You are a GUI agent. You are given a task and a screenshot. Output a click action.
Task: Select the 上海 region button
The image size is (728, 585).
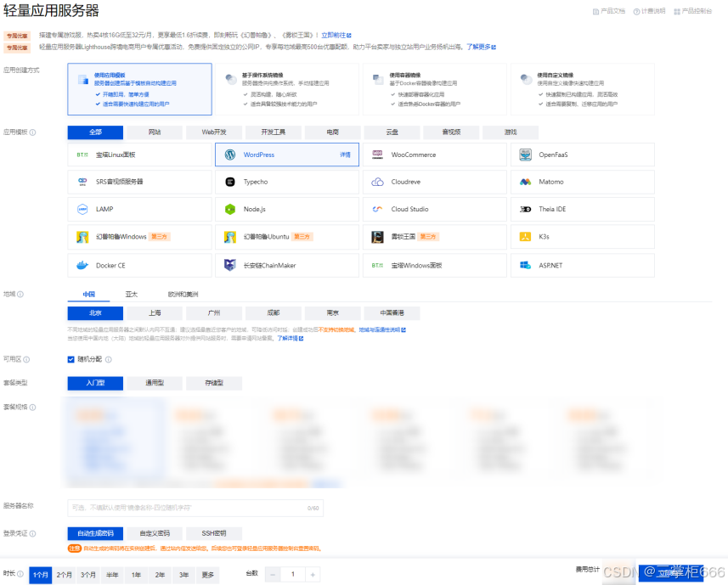click(x=155, y=313)
